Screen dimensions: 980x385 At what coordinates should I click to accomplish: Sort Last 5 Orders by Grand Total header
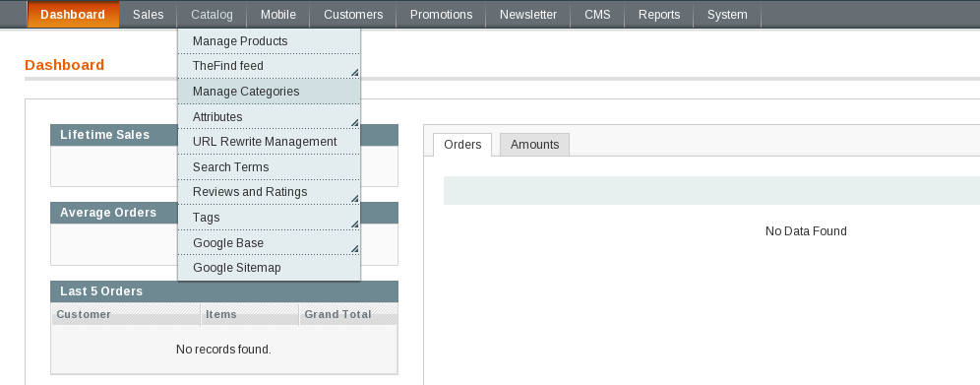coord(337,314)
